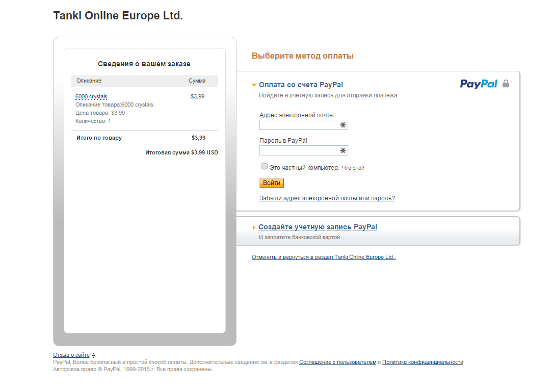Click the Сведения о вашем заказе heading
This screenshot has height=392, width=551.
(x=144, y=64)
